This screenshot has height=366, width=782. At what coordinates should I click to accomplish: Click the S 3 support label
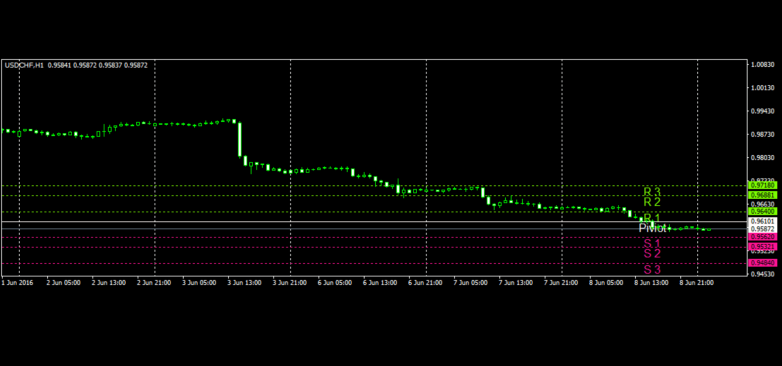[x=652, y=270]
